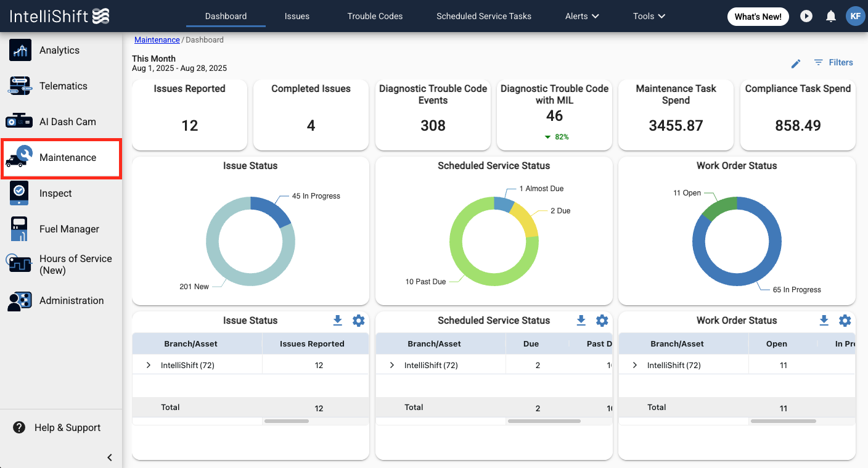
Task: Expand IntelliShift (72) row in Scheduled Service table
Action: (x=392, y=365)
